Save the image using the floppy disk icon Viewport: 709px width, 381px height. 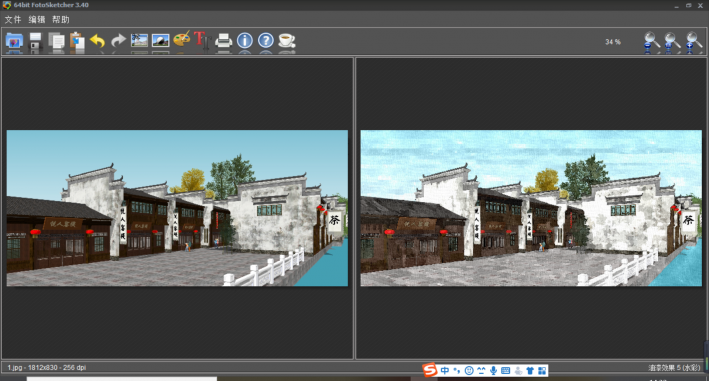(35, 41)
